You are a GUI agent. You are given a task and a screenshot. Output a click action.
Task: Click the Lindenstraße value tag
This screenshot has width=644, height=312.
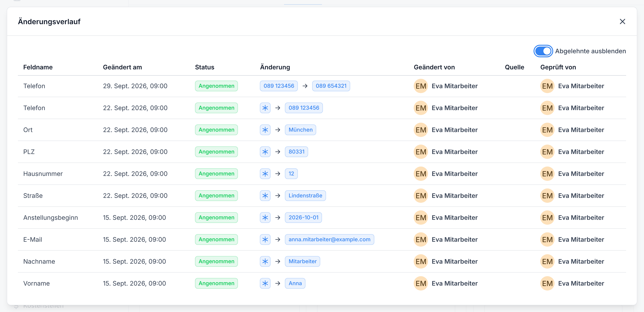[305, 196]
